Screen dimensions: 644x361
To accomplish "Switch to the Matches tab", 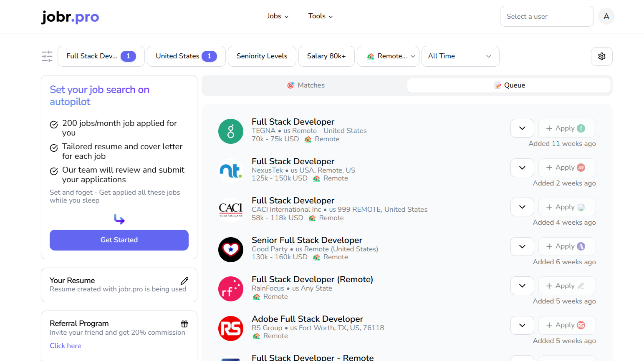I will point(306,85).
